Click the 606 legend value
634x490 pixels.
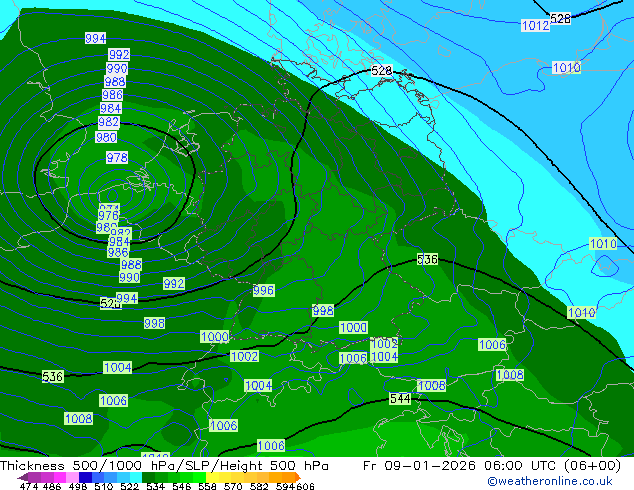coord(304,486)
